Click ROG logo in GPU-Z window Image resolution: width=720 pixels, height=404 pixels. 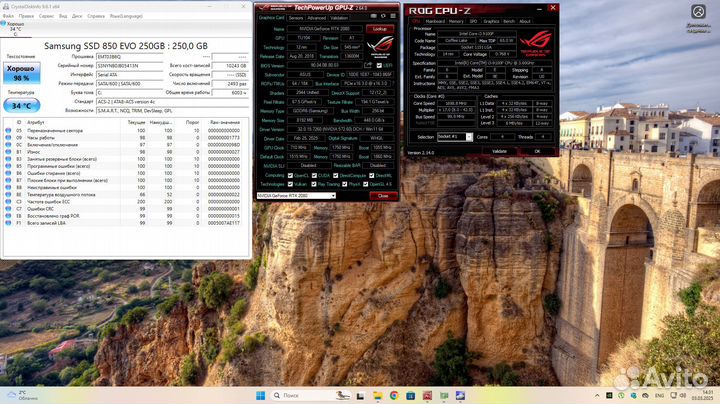click(x=381, y=47)
